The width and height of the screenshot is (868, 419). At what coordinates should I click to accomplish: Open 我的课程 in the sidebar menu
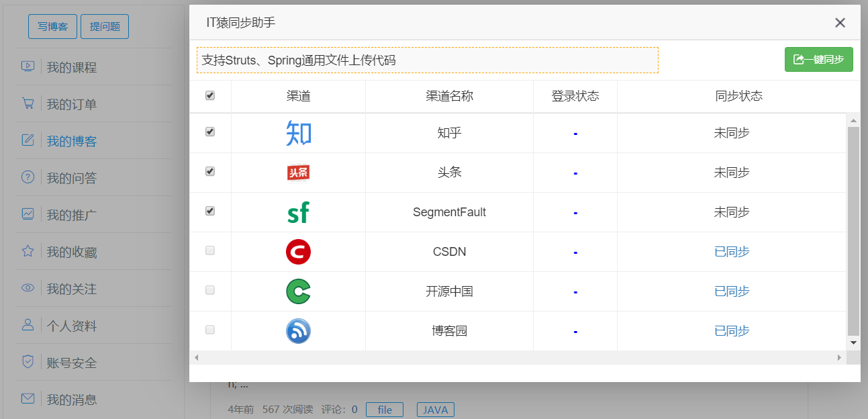pyautogui.click(x=72, y=67)
